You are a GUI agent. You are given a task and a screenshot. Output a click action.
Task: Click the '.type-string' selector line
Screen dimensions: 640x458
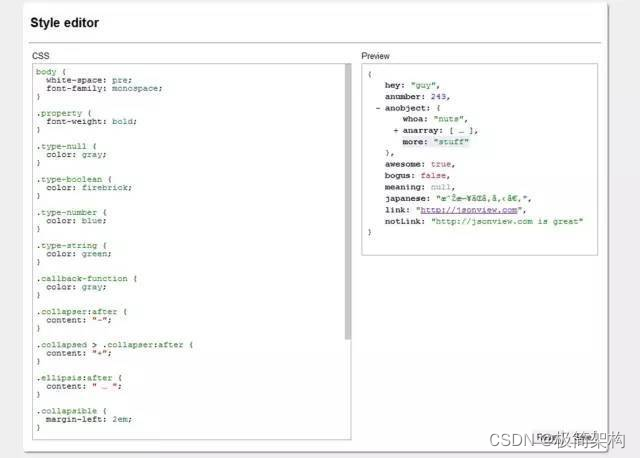click(71, 245)
